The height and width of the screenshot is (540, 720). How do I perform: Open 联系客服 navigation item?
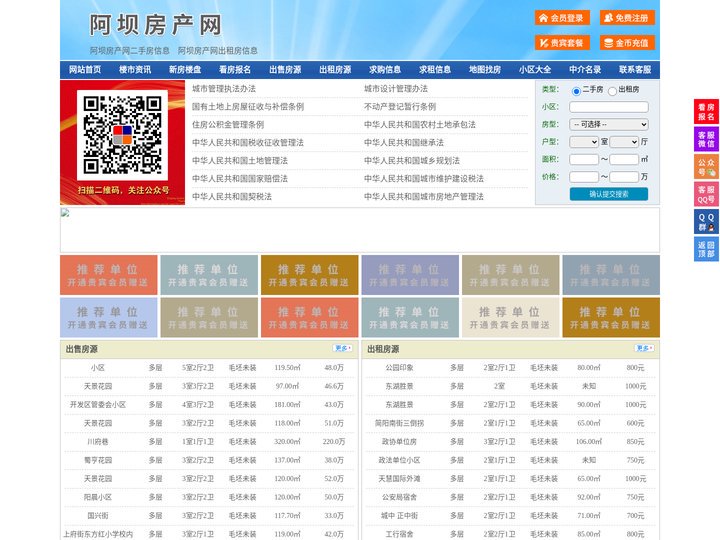tap(635, 70)
